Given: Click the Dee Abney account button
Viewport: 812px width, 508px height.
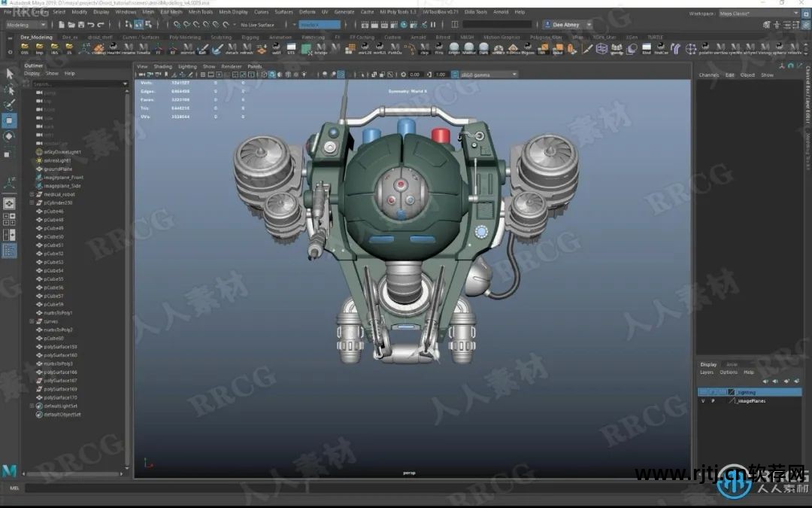Looking at the screenshot, I should (x=565, y=25).
